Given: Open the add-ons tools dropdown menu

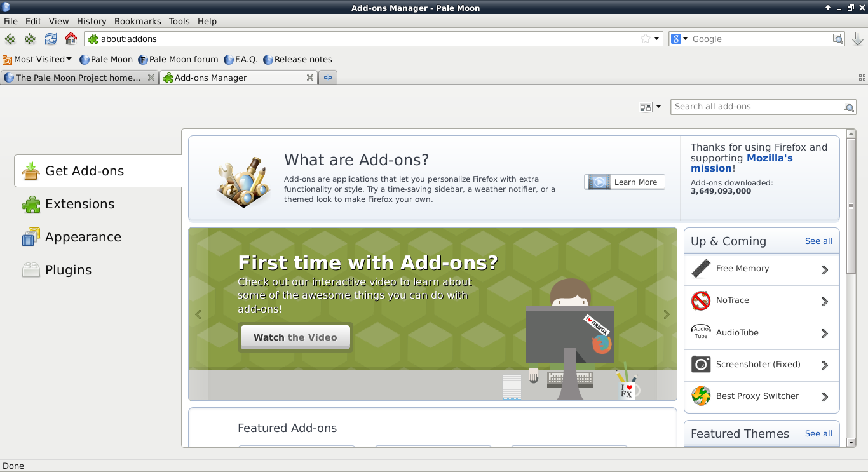Looking at the screenshot, I should coord(650,107).
